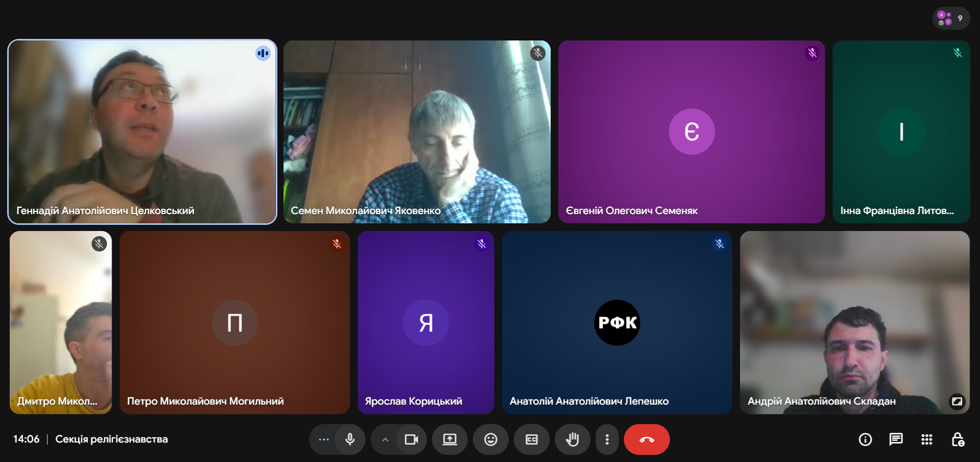
Task: Open meeting details info icon
Action: tap(865, 439)
